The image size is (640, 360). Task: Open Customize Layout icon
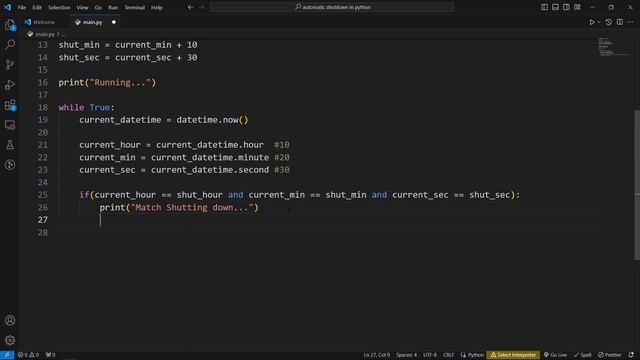(577, 7)
